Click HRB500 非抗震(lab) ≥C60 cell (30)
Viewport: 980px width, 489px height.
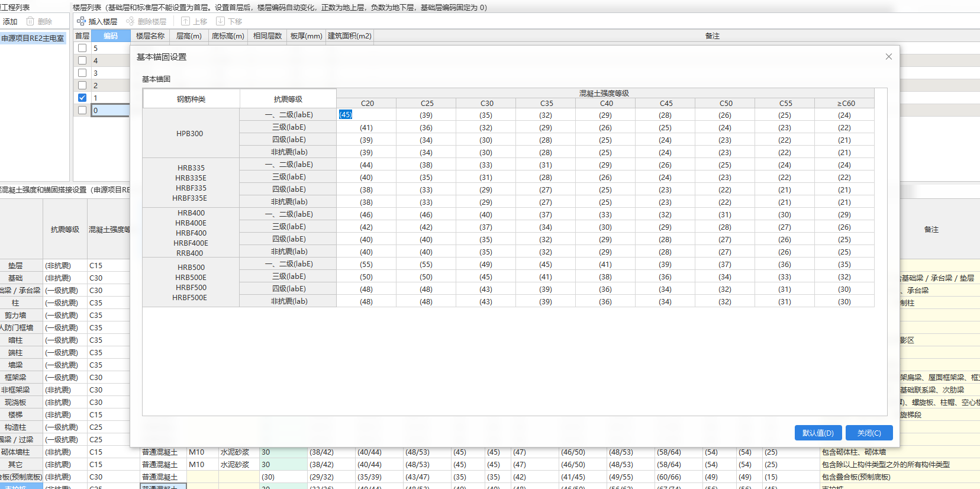pos(844,301)
